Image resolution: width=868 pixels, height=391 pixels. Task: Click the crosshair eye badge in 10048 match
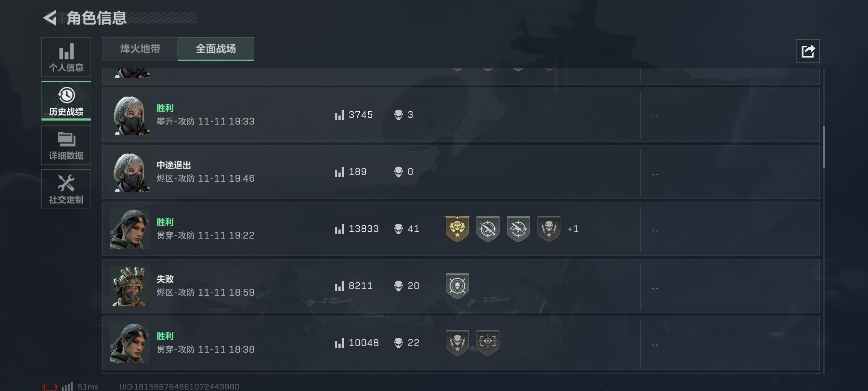tap(487, 342)
